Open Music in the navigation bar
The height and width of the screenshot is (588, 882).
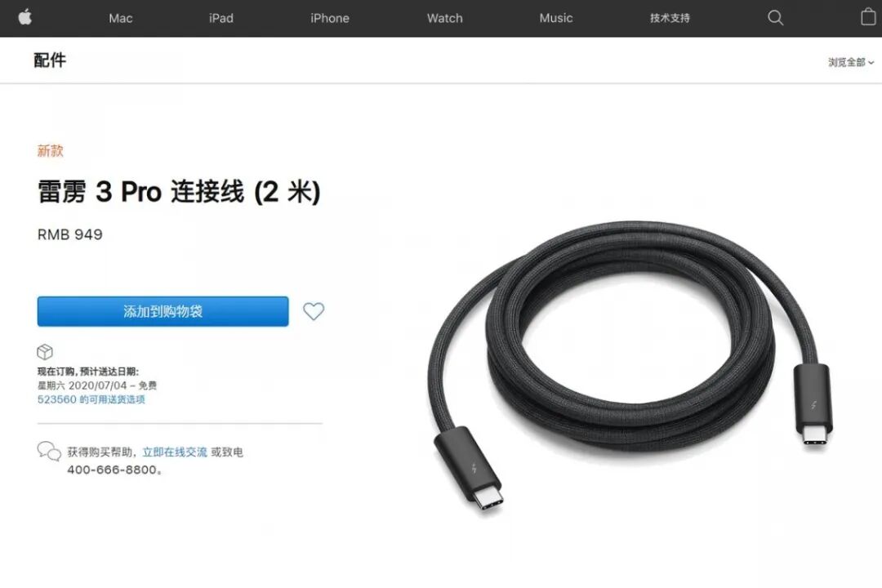click(x=556, y=18)
